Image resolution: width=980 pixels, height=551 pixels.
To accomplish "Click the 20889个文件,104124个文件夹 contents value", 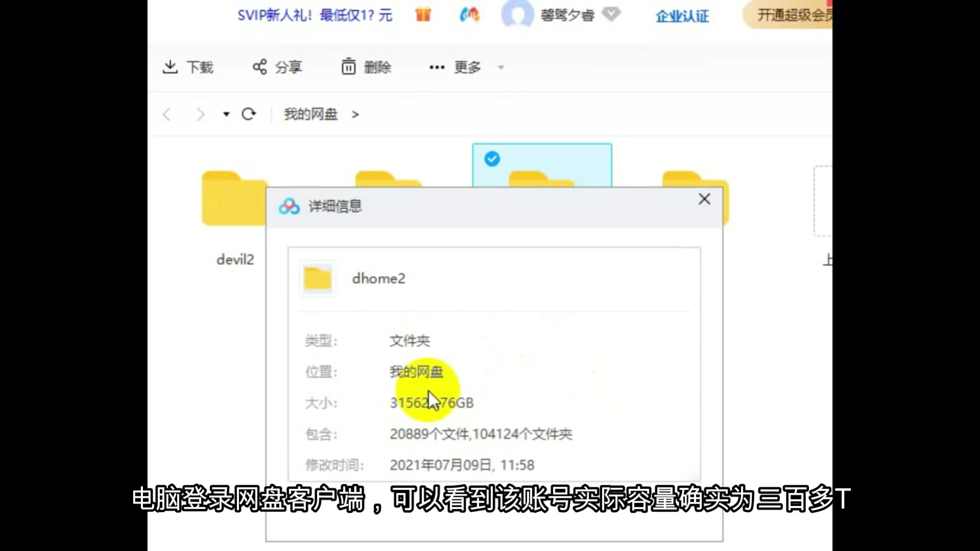I will (x=481, y=434).
